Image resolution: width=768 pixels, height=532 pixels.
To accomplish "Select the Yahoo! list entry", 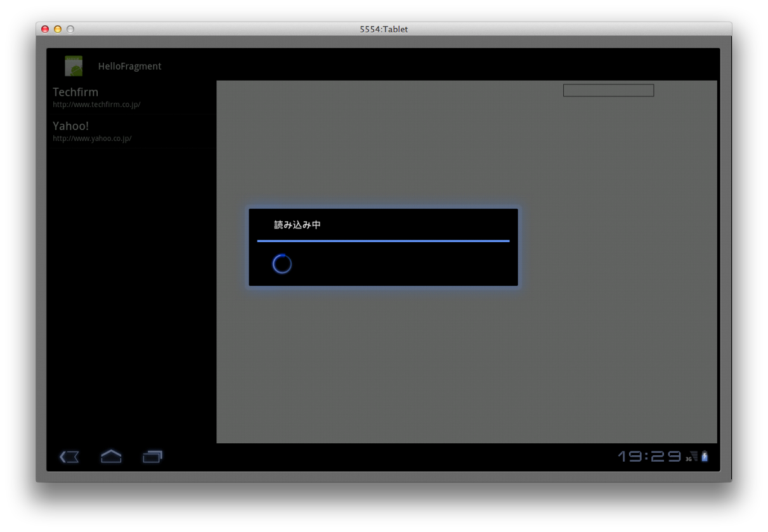I will tap(131, 131).
